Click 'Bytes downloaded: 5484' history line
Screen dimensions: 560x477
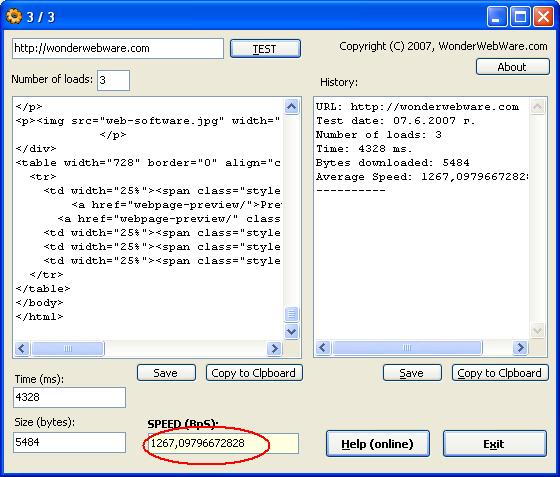pyautogui.click(x=392, y=163)
